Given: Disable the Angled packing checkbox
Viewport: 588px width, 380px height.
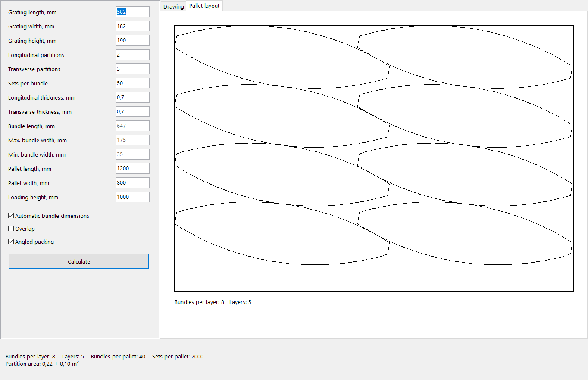Looking at the screenshot, I should (11, 242).
